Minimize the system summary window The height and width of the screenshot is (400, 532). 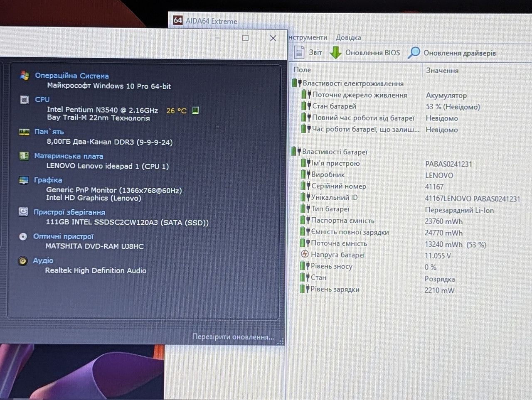[218, 38]
